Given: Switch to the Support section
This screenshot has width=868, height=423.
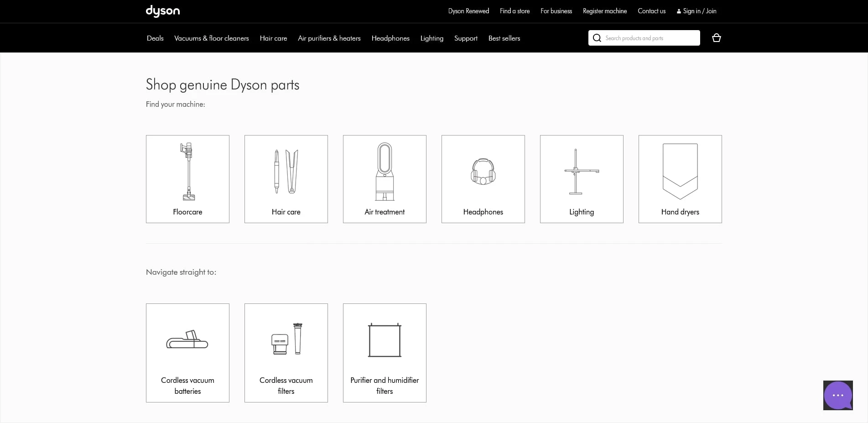Looking at the screenshot, I should click(466, 38).
